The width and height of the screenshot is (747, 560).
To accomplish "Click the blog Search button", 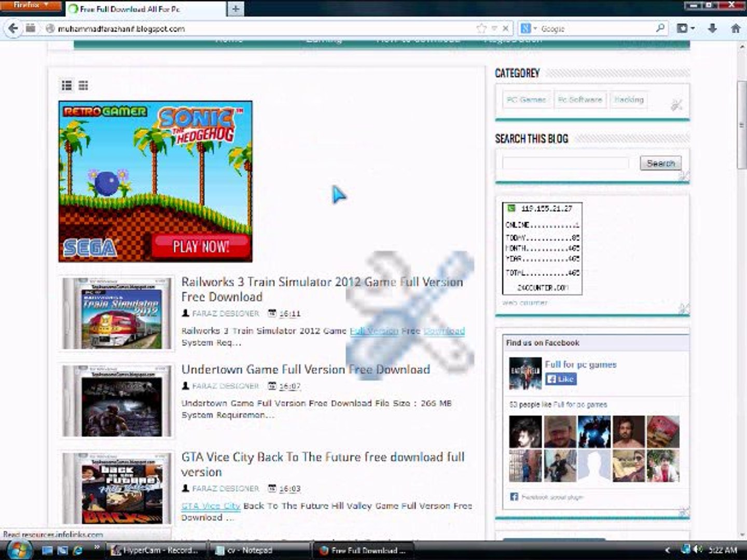I will [660, 163].
